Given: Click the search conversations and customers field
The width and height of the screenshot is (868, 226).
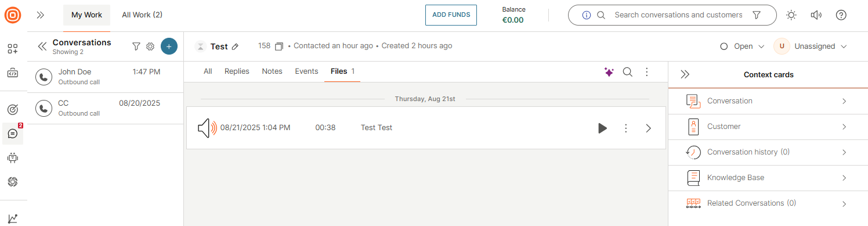Looking at the screenshot, I should [x=678, y=15].
